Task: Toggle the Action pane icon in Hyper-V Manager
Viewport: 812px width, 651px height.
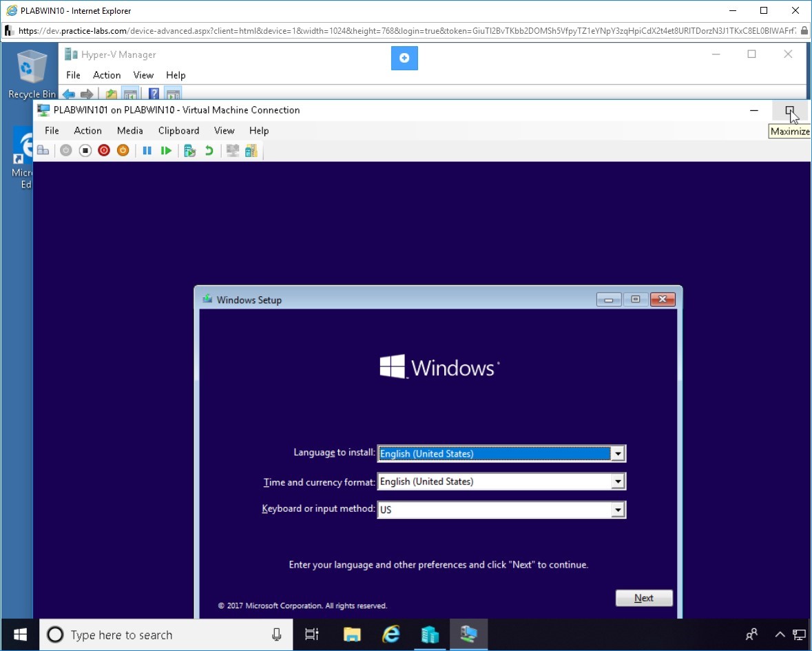Action: [x=173, y=94]
